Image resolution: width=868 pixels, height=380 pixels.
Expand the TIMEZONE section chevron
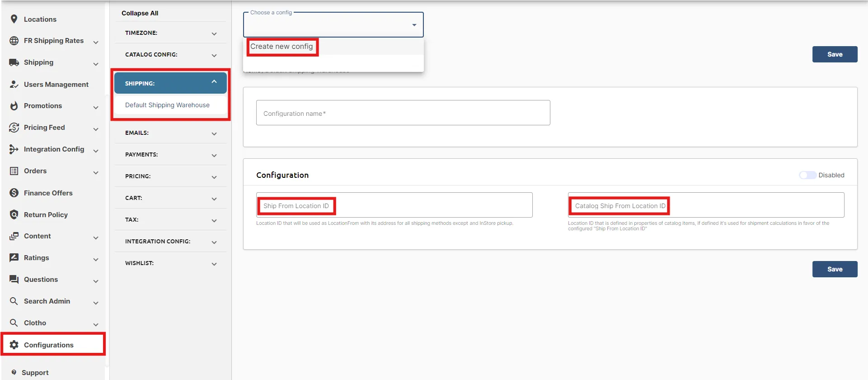(x=214, y=34)
